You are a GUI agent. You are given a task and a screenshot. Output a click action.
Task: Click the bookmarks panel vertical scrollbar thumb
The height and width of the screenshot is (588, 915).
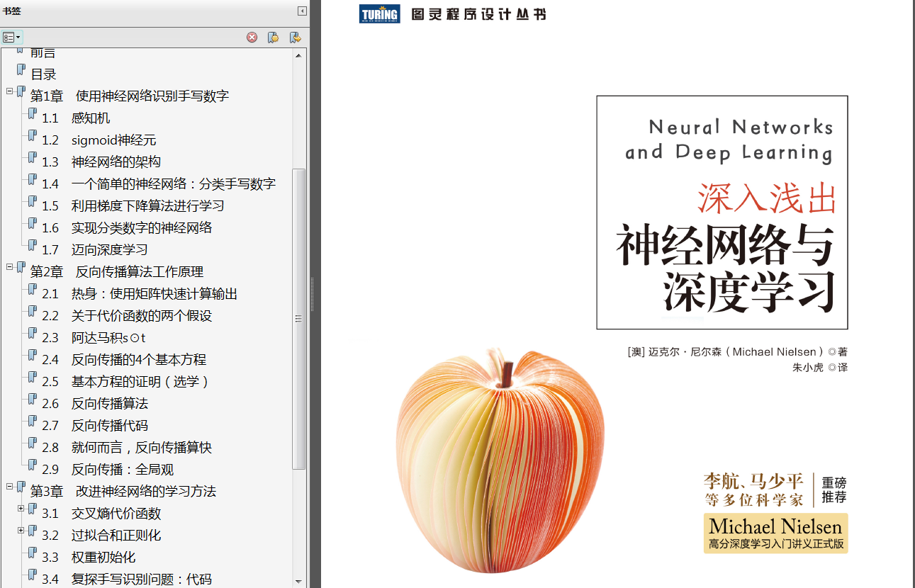300,318
